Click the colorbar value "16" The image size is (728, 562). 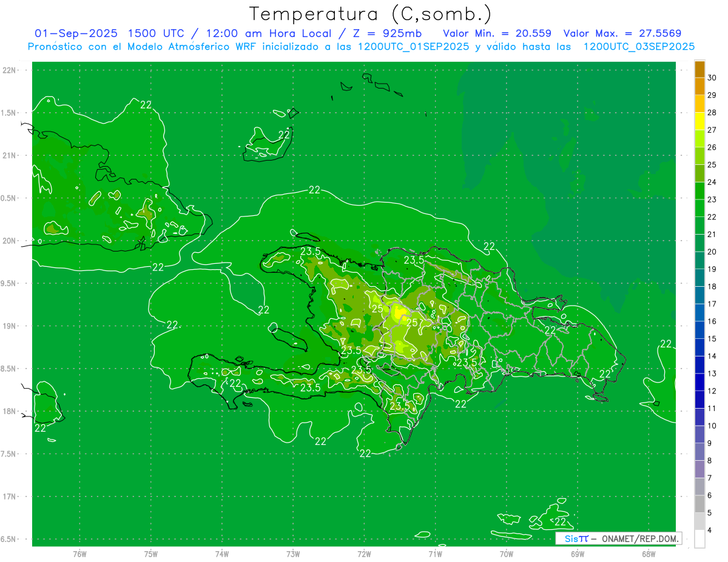[x=712, y=321]
